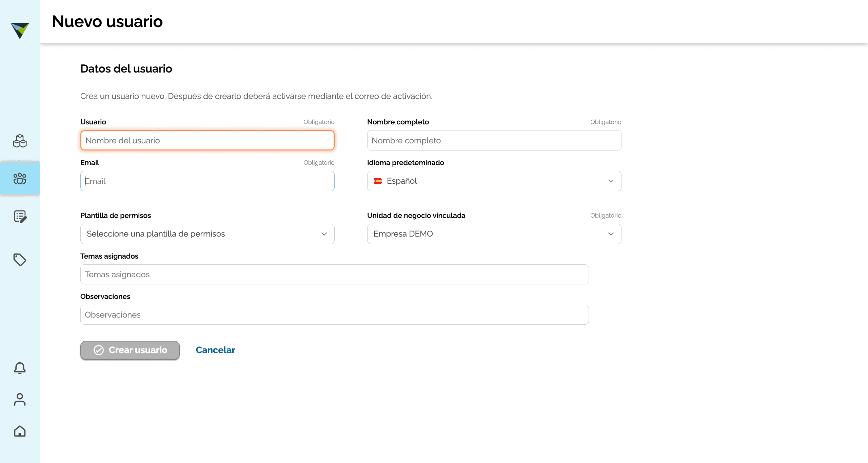Open the cubes modules icon in sidebar

click(20, 141)
